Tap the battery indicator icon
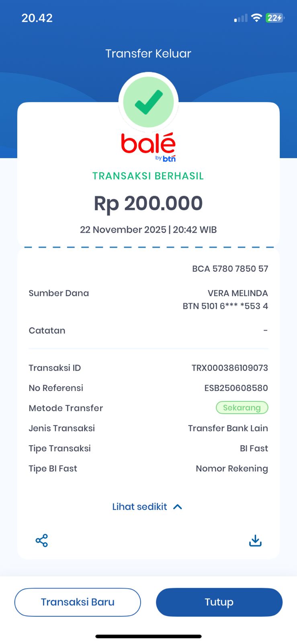 [x=275, y=18]
